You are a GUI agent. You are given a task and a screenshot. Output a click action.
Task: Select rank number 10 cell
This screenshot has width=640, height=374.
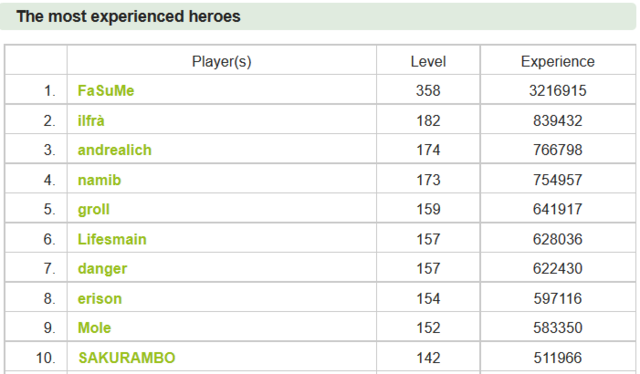(x=36, y=358)
